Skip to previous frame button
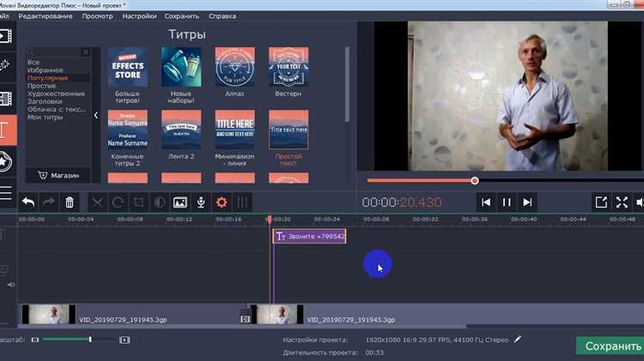Image resolution: width=644 pixels, height=361 pixels. click(x=486, y=202)
